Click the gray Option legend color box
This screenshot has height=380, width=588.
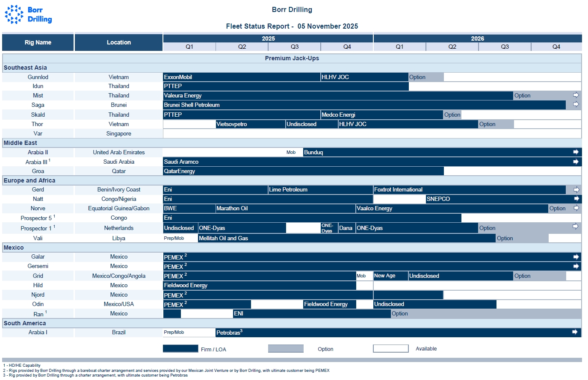tap(286, 349)
